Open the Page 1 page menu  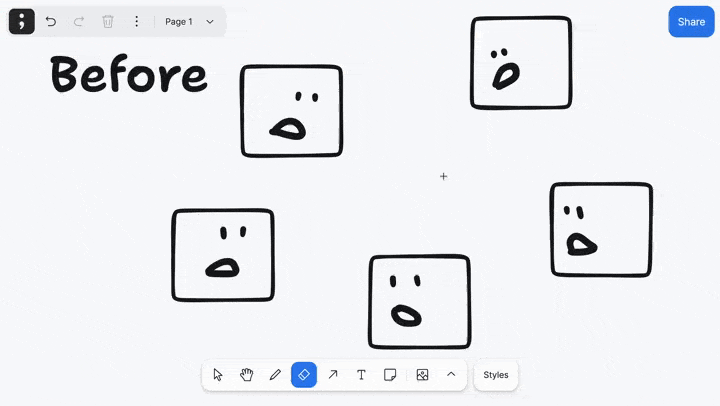[x=190, y=22]
